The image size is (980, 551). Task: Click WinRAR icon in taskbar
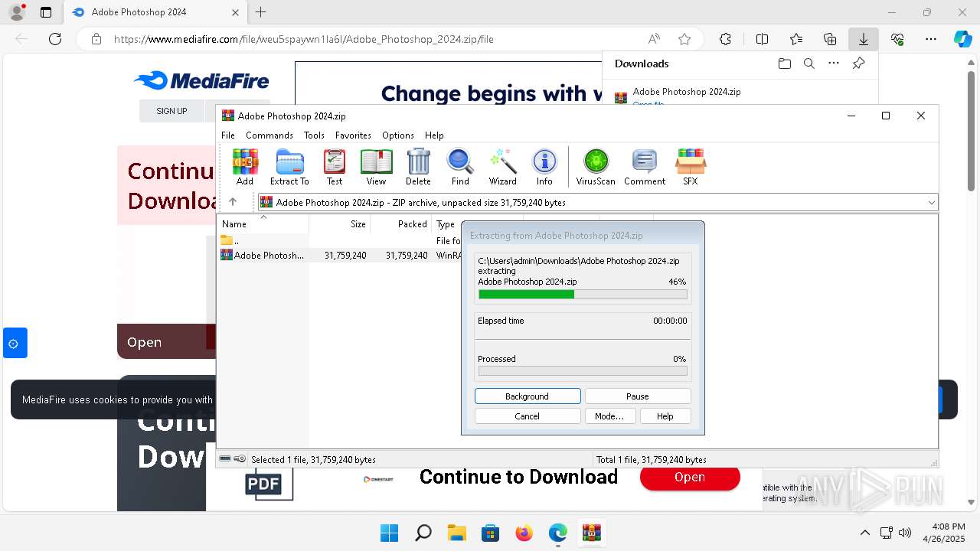[x=591, y=533]
